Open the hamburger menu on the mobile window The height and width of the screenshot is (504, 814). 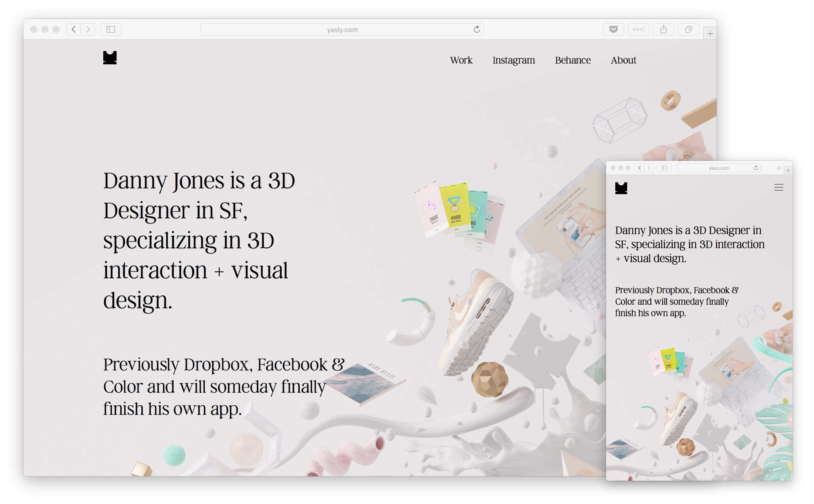pos(779,187)
